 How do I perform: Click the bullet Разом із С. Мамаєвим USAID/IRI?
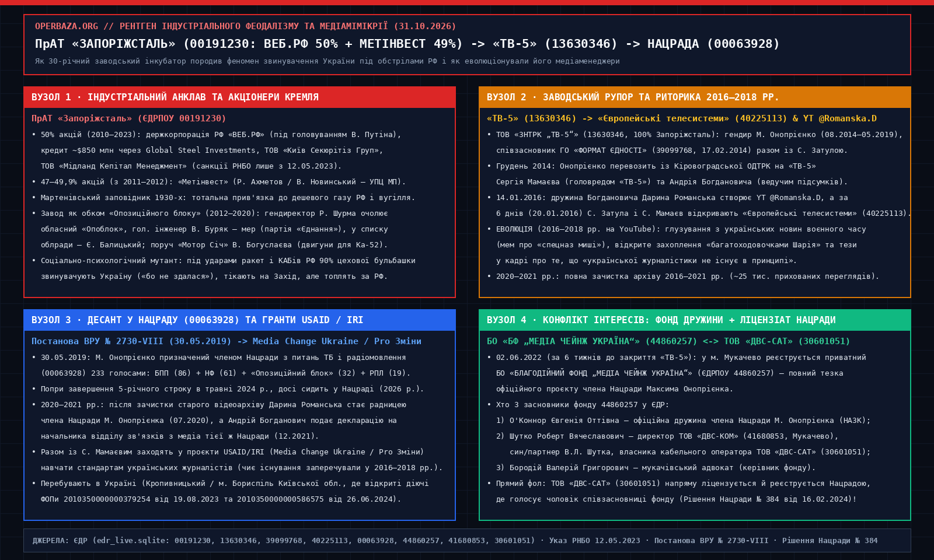coord(228,452)
